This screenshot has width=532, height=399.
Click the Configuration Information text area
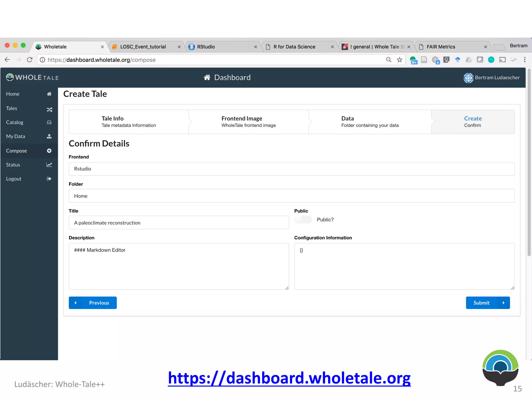(x=404, y=266)
